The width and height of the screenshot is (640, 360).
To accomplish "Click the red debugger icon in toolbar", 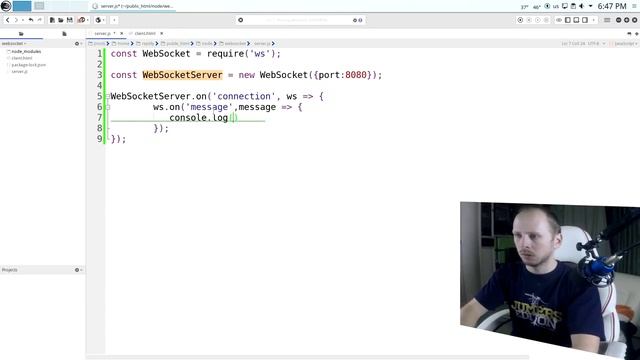I will pos(82,20).
